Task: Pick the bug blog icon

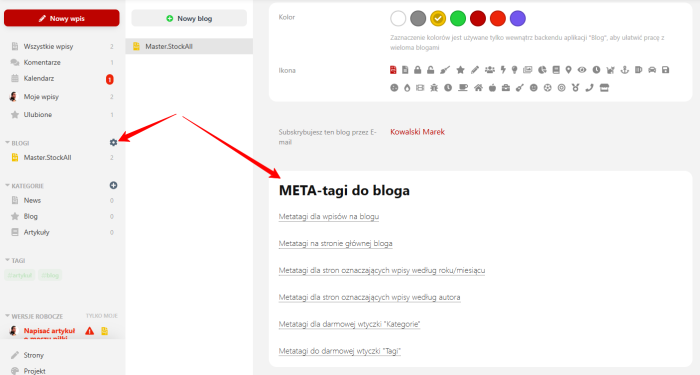Action: click(x=434, y=88)
